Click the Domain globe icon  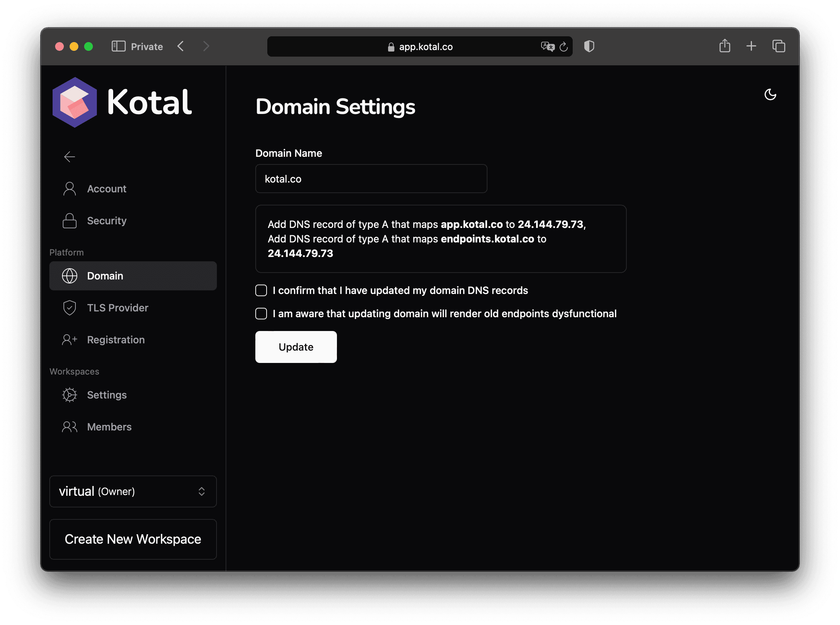pyautogui.click(x=70, y=276)
